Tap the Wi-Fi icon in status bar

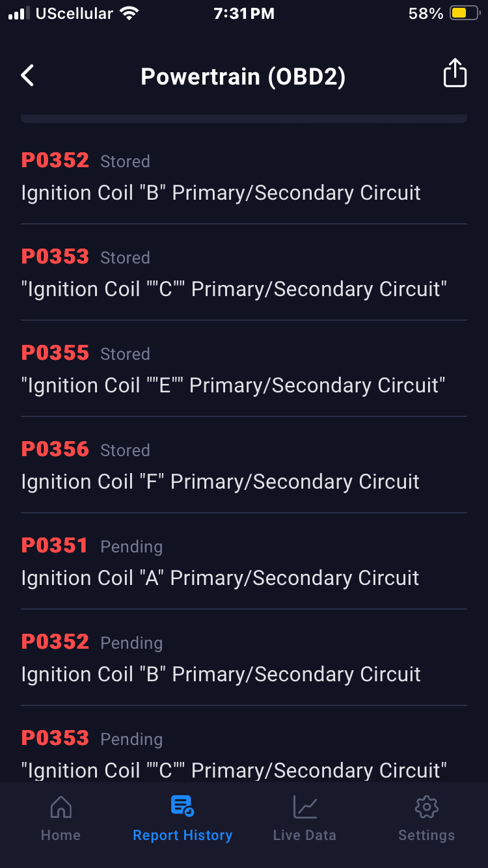(x=130, y=14)
